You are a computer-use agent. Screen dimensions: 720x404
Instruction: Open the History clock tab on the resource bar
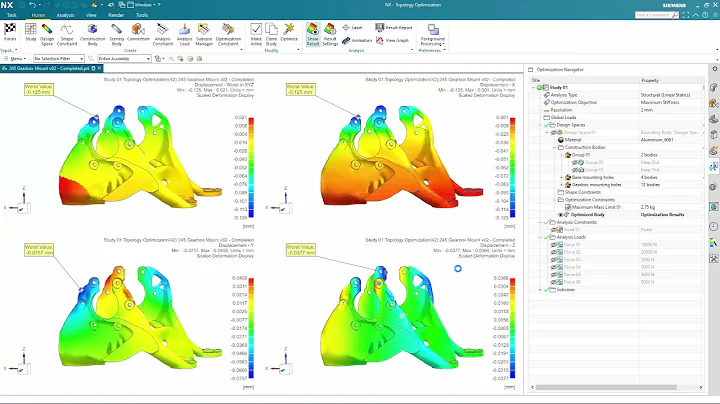click(714, 226)
